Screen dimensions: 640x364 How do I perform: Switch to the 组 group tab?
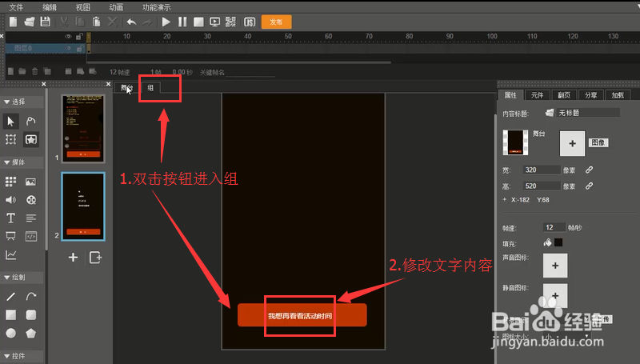[150, 88]
